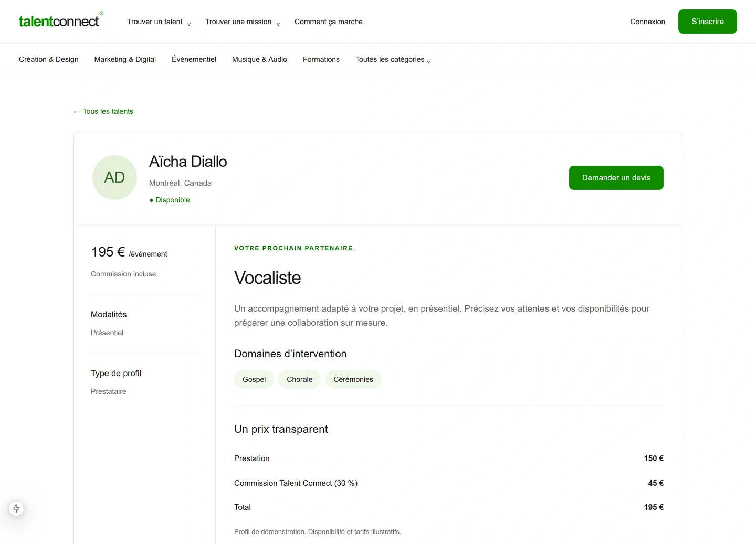Select the Marketing & Digital category
The image size is (756, 544).
[125, 59]
